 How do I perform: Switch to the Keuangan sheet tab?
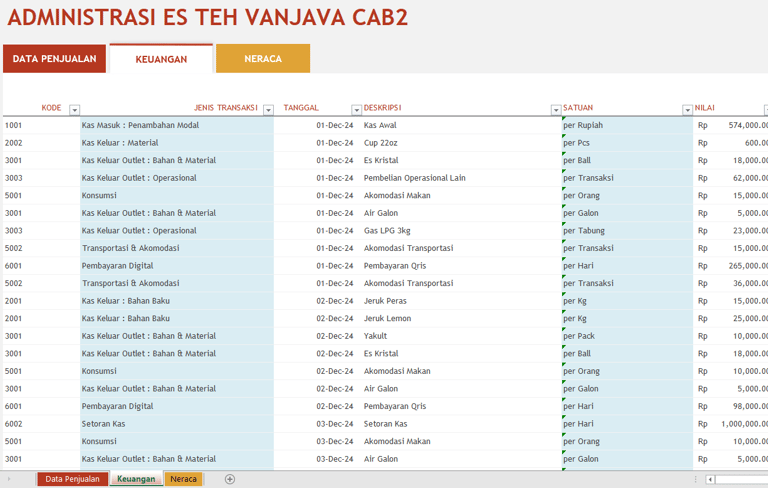point(136,479)
